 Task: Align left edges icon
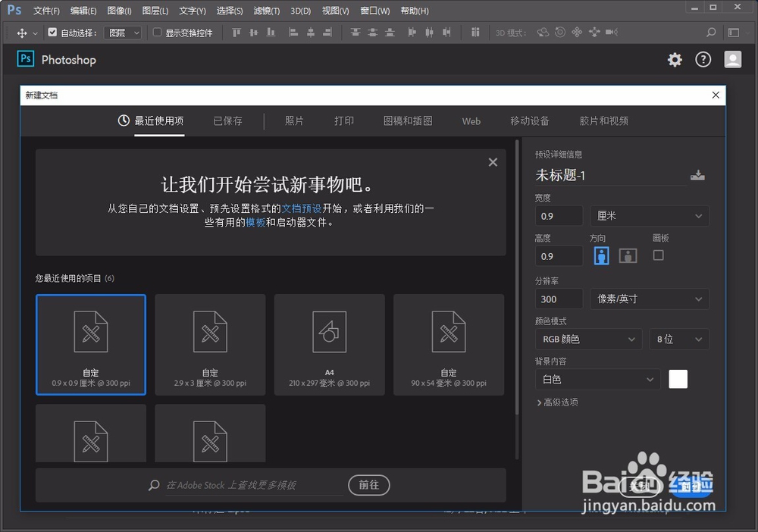[x=293, y=33]
